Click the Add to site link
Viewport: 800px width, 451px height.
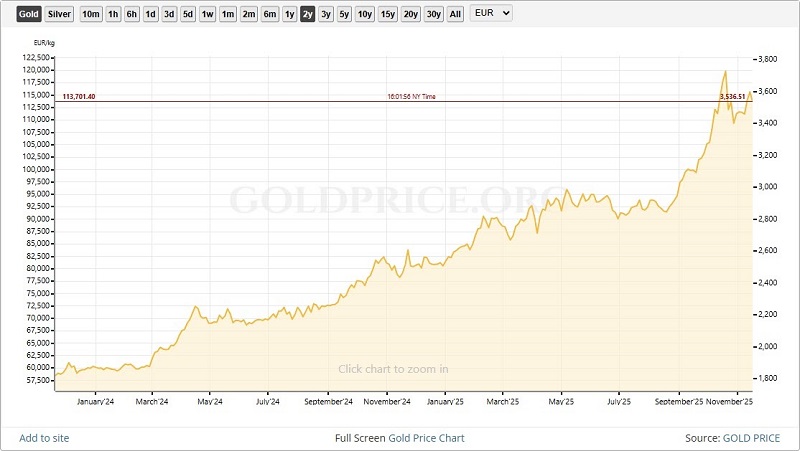pyautogui.click(x=44, y=438)
